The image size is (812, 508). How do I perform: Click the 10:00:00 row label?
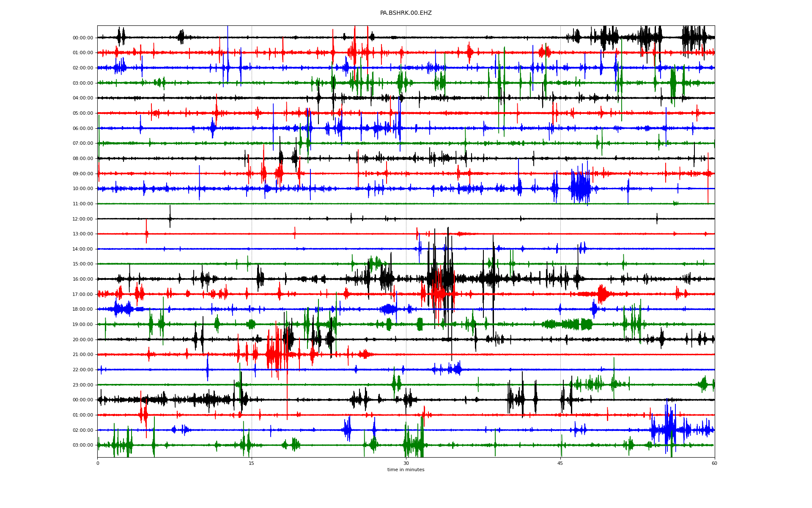(82, 189)
